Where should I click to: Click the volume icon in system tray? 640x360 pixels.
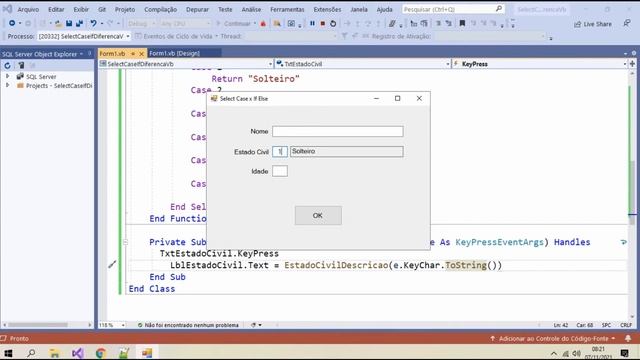pos(576,353)
